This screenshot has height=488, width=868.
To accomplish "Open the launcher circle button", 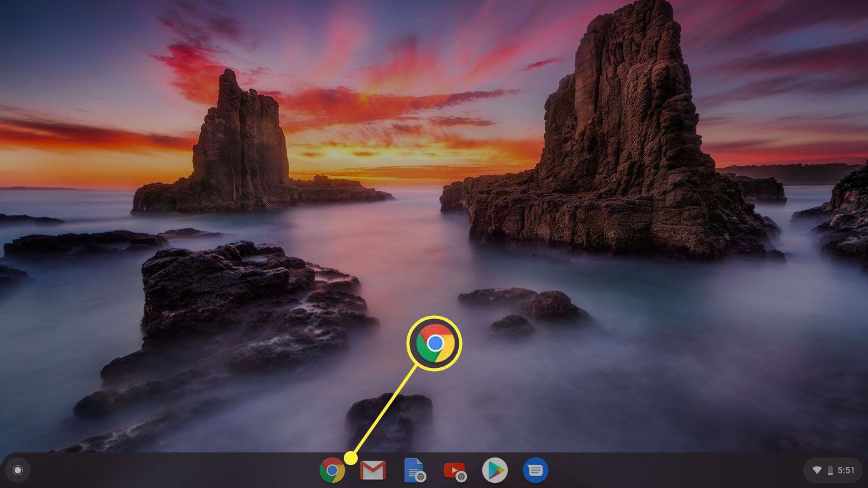I will coord(18,470).
